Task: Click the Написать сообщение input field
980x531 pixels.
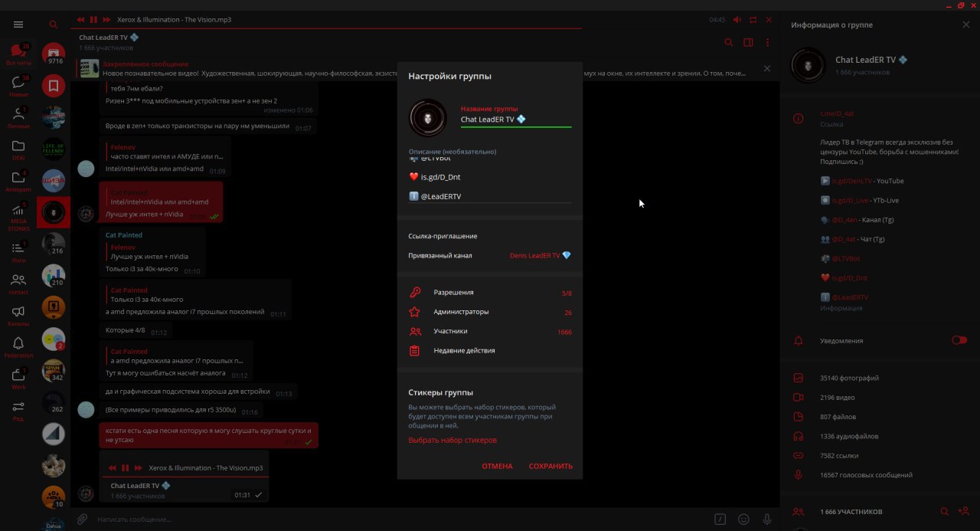Action: click(x=402, y=519)
